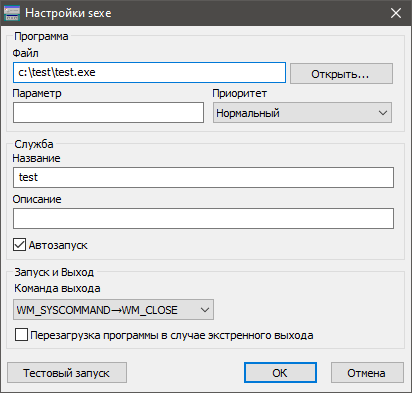Open file browser with Открыть... button
412x393 pixels.
[341, 73]
